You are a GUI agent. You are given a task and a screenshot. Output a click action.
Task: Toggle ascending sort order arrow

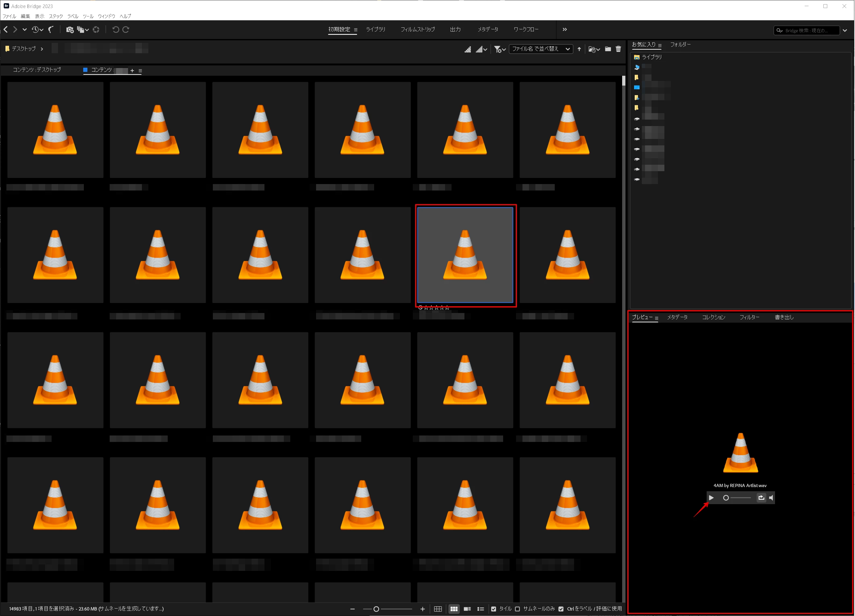(x=579, y=49)
